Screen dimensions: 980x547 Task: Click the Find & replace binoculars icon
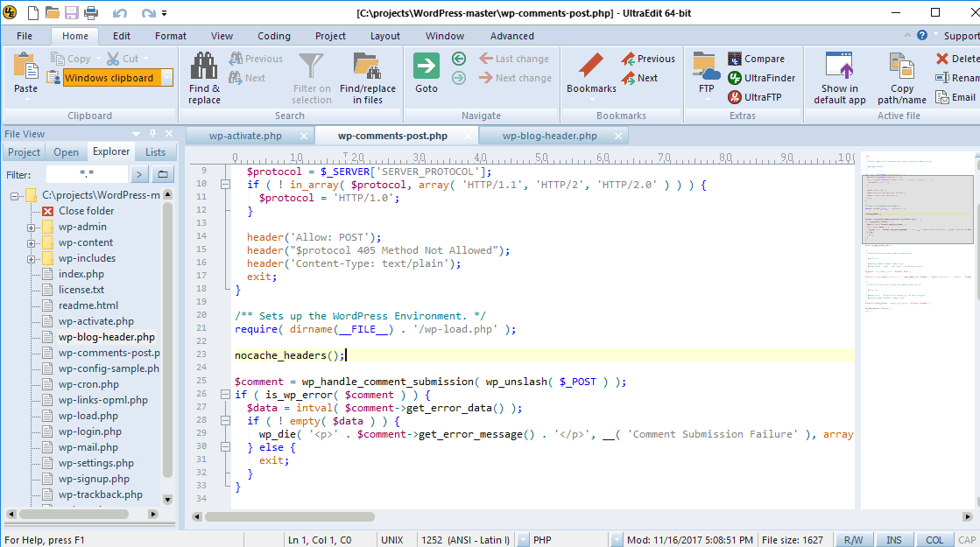(204, 67)
